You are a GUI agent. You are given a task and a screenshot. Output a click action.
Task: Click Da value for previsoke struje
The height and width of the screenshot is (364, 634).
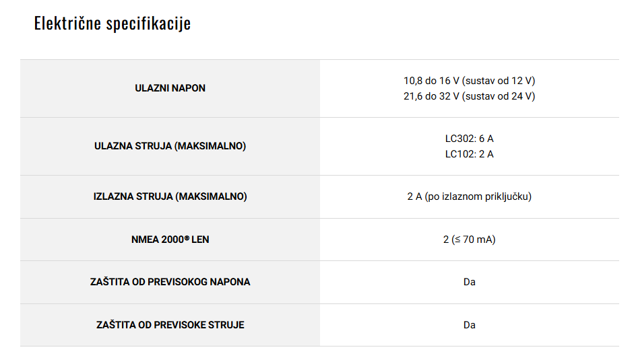coord(470,325)
